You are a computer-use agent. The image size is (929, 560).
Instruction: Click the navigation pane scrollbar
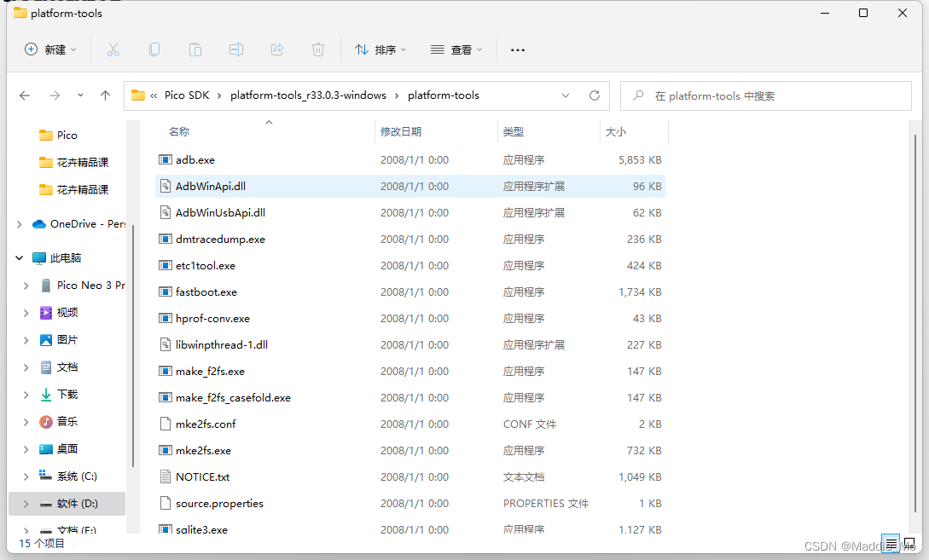[133, 346]
